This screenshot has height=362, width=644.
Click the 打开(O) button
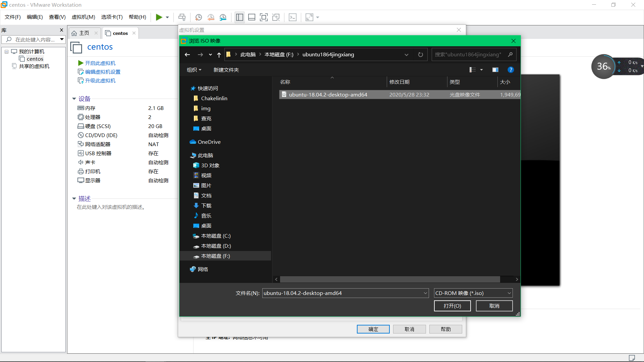(x=452, y=306)
